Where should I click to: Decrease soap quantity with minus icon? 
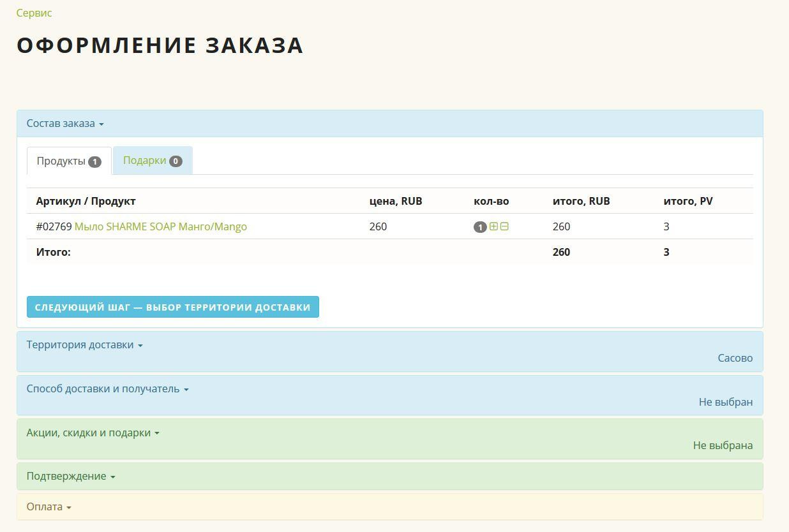coord(504,226)
